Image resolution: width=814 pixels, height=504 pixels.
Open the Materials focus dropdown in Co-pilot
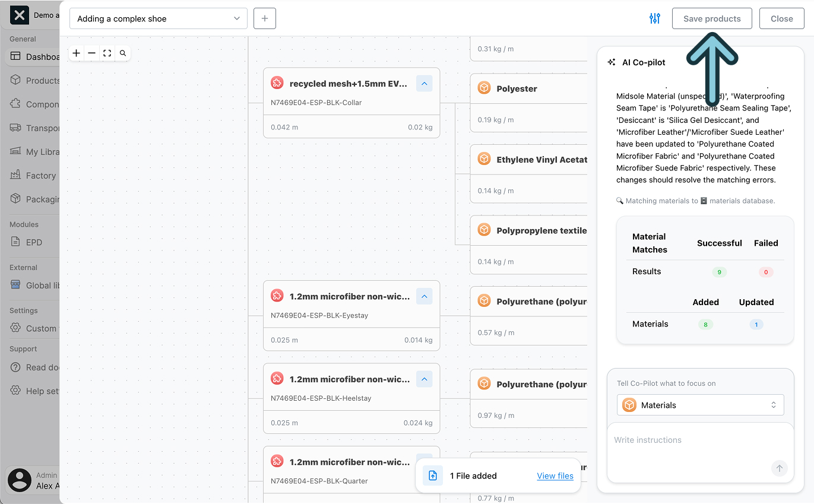click(x=700, y=405)
